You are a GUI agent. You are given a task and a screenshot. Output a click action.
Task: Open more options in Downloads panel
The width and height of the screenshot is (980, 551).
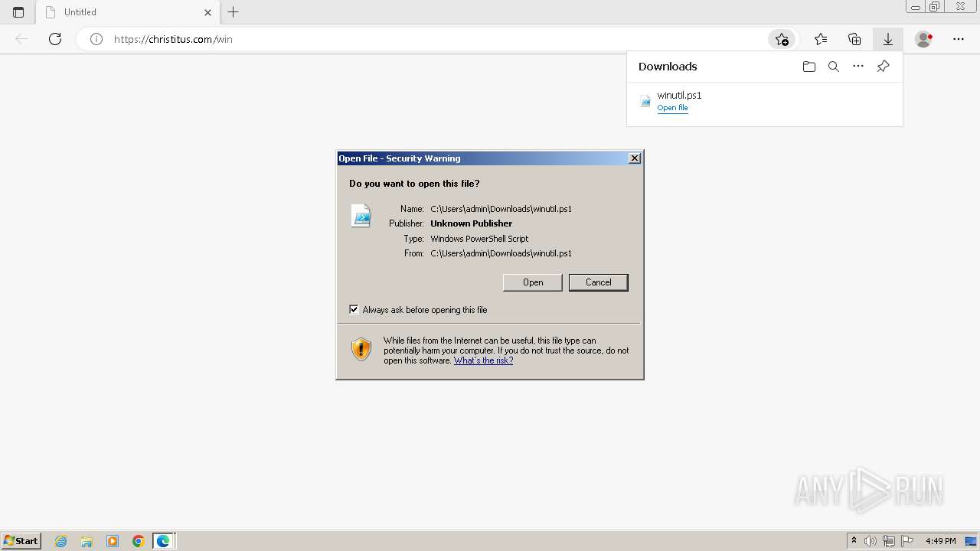coord(858,67)
